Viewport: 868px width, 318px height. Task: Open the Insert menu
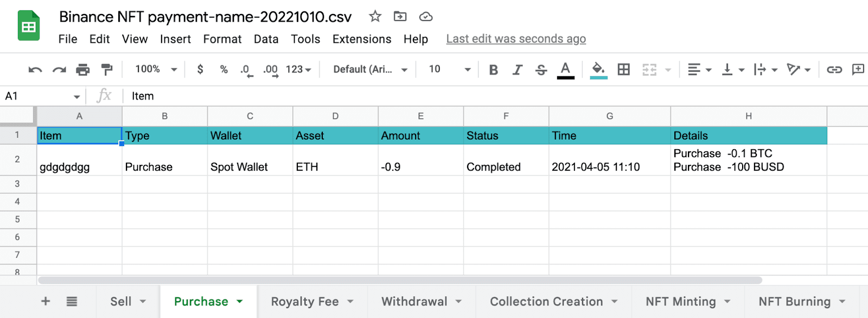pyautogui.click(x=175, y=39)
